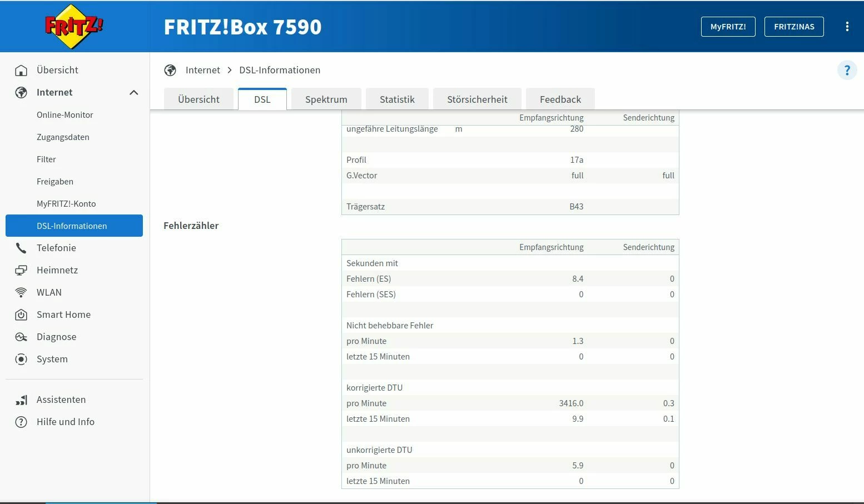
Task: Click the MyFRITZ! button
Action: coord(728,27)
